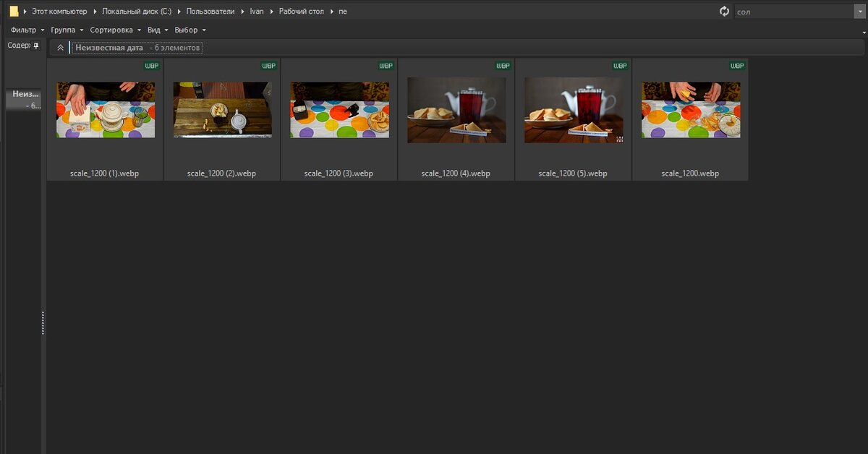Expand the arrow before Этот компьютер
868x454 pixels.
[x=25, y=12]
